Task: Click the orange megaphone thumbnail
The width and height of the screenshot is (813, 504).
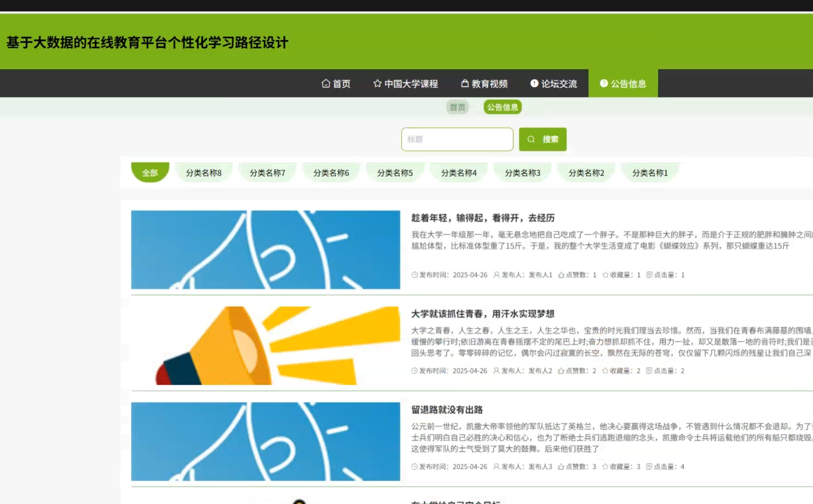Action: pyautogui.click(x=266, y=345)
